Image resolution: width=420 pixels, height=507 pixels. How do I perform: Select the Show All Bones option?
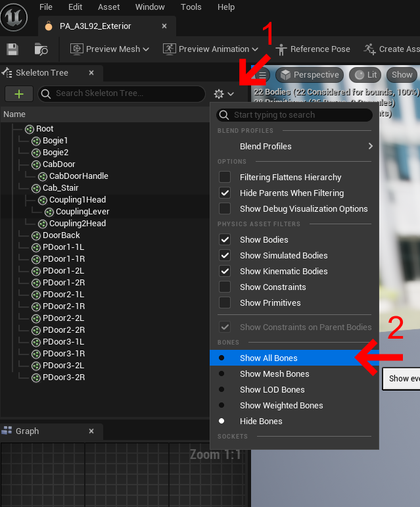pos(268,358)
